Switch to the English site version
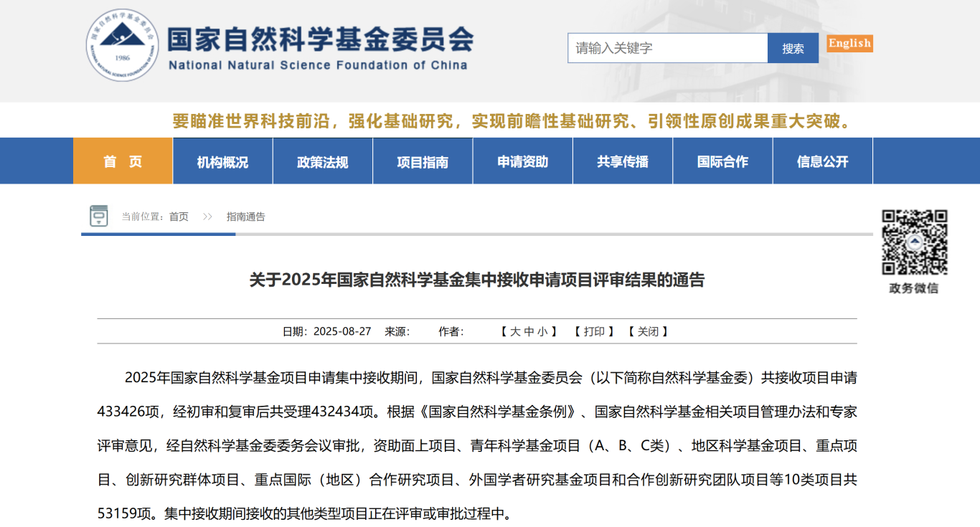 coord(849,43)
